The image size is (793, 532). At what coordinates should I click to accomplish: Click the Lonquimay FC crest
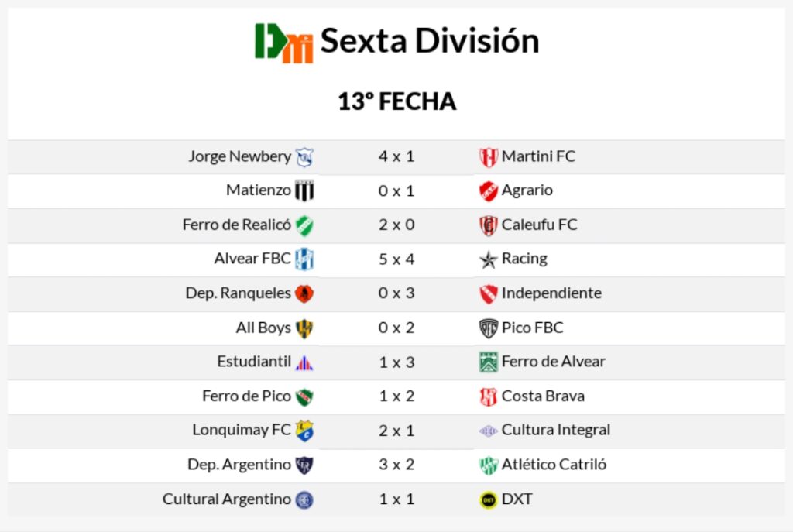304,431
